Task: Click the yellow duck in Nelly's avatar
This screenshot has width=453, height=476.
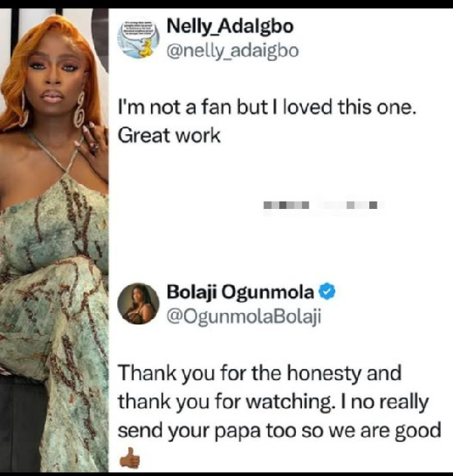Action: tap(146, 49)
